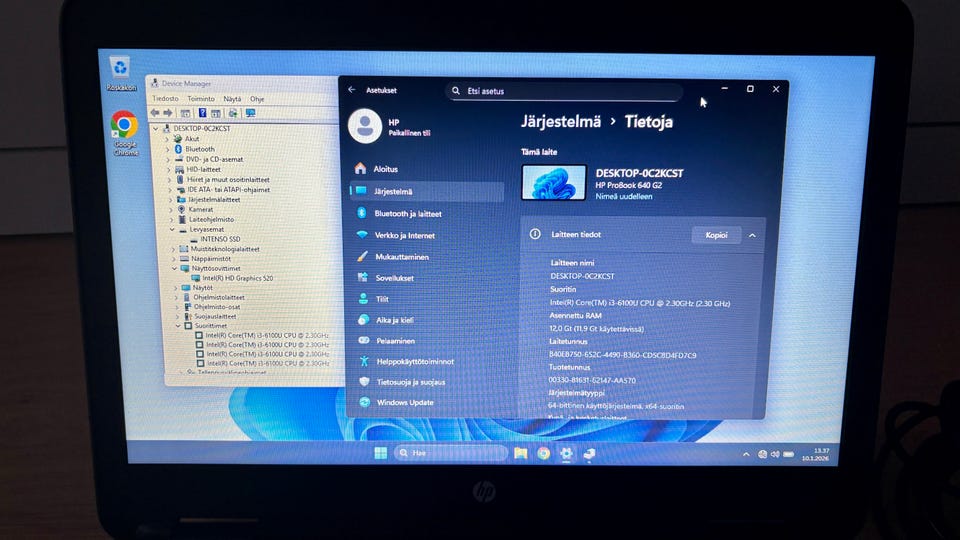Open Toiminto menu in Device Manager
This screenshot has height=540, width=960.
coord(201,99)
